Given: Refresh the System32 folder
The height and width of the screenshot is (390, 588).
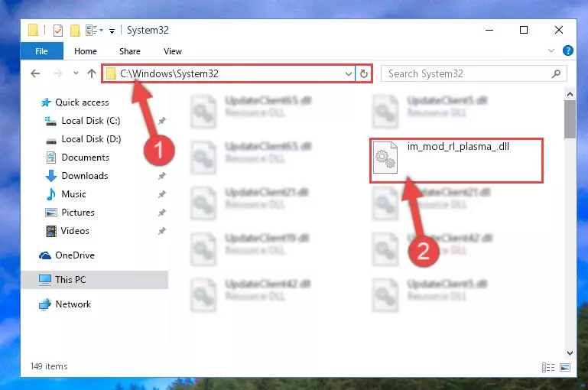Looking at the screenshot, I should pyautogui.click(x=364, y=74).
